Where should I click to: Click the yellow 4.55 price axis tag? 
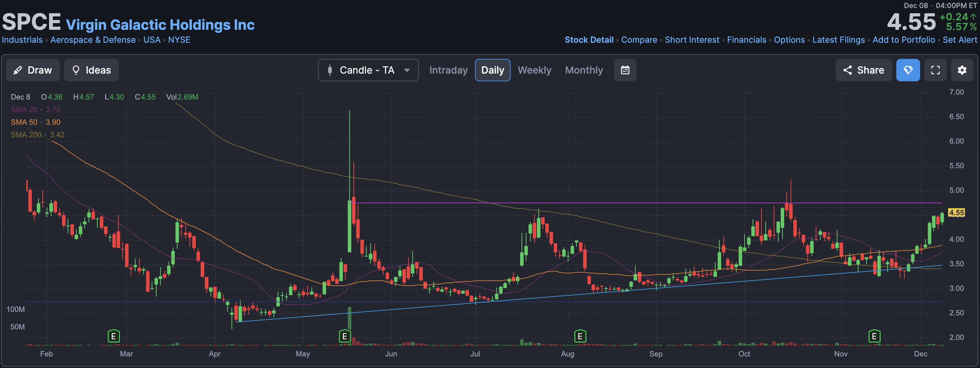click(956, 212)
